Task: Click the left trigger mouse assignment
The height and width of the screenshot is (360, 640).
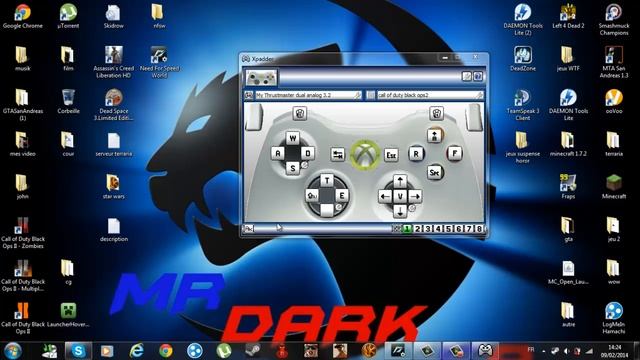Action: (x=300, y=113)
